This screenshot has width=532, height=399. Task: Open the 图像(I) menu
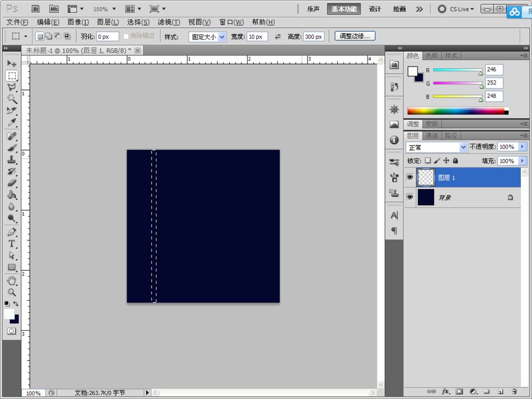[x=78, y=22]
